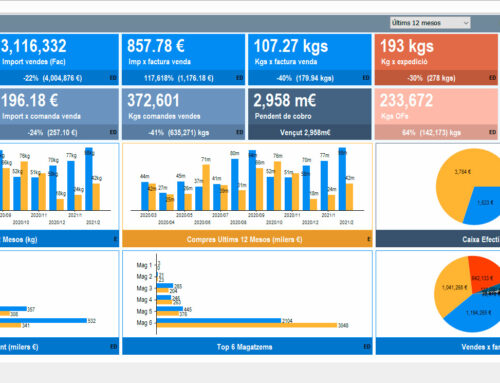Click the blue 44m bar above 2020/03
Image resolution: width=500 pixels, height=383 pixels.
click(x=145, y=196)
